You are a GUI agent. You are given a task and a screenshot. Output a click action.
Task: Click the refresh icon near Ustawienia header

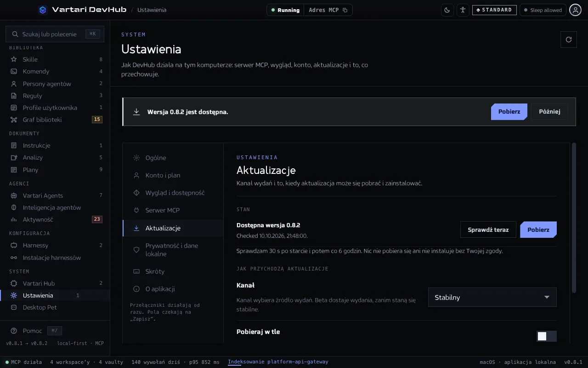coord(569,40)
